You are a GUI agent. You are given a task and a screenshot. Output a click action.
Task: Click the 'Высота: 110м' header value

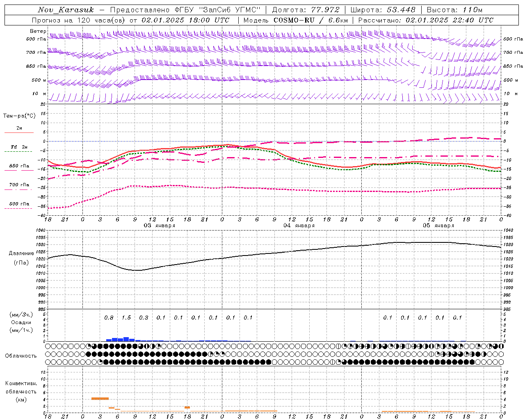coord(454,9)
